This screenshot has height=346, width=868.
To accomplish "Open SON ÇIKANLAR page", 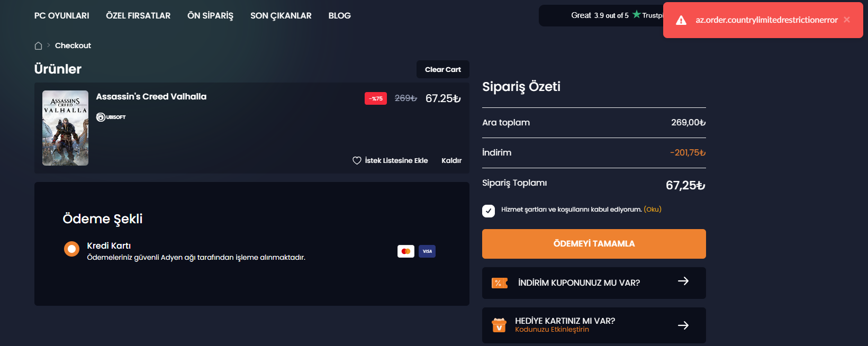I will tap(281, 16).
